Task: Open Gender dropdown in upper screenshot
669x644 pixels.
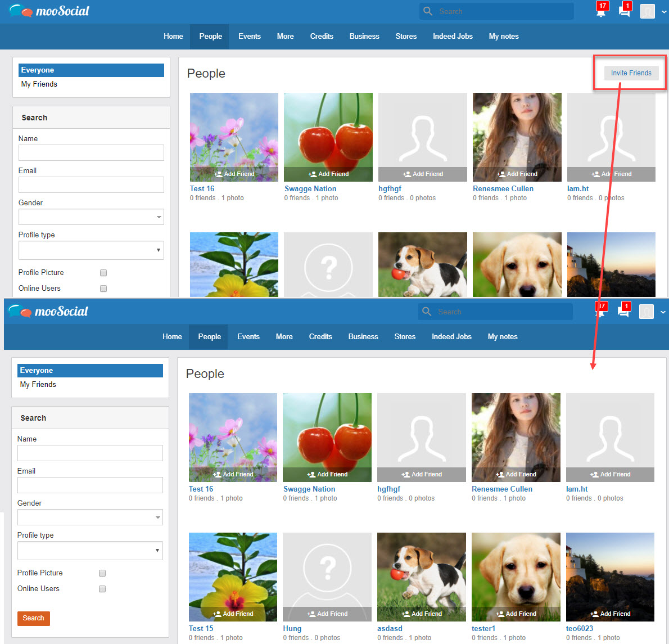Action: pos(91,217)
